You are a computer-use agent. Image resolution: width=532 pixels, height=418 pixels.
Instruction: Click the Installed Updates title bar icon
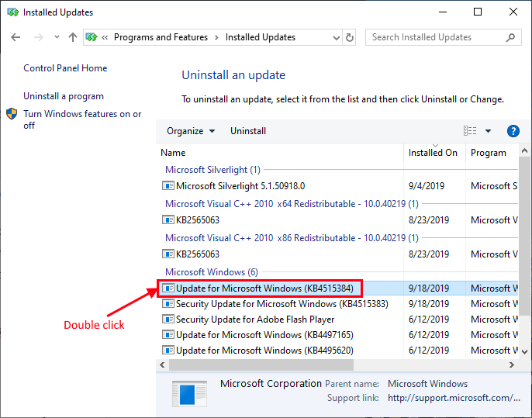tap(13, 12)
